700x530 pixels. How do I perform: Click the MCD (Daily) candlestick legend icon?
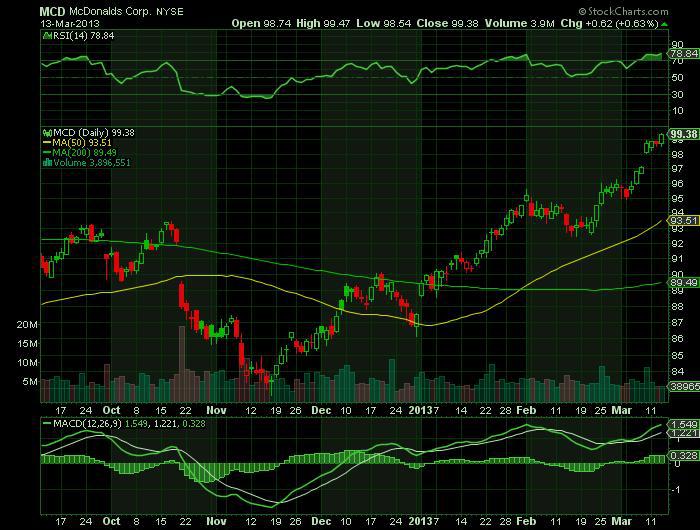(47, 133)
